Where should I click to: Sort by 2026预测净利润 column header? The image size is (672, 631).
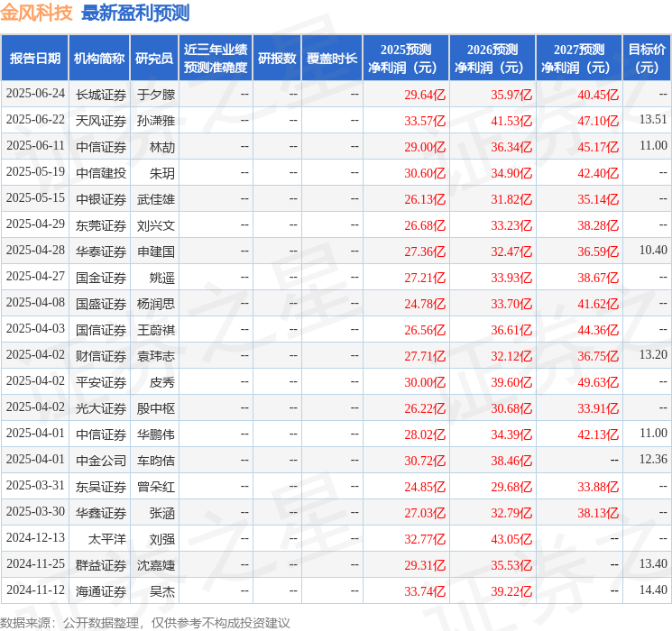point(492,59)
